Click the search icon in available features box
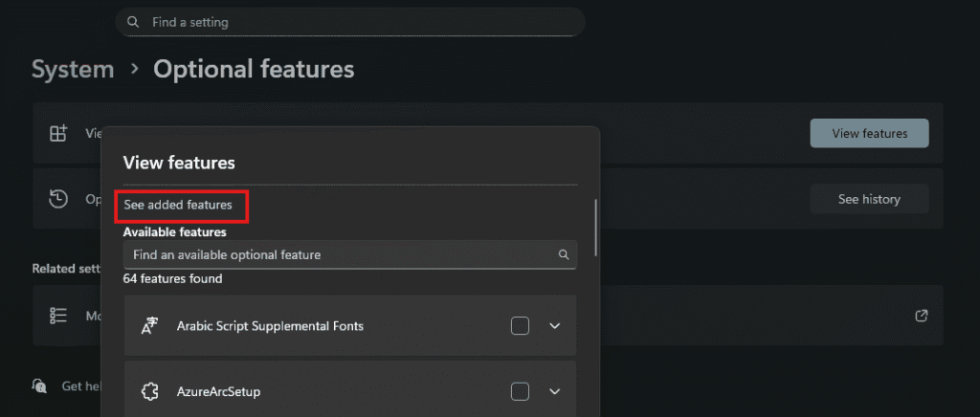Viewport: 980px width, 417px height. (564, 255)
